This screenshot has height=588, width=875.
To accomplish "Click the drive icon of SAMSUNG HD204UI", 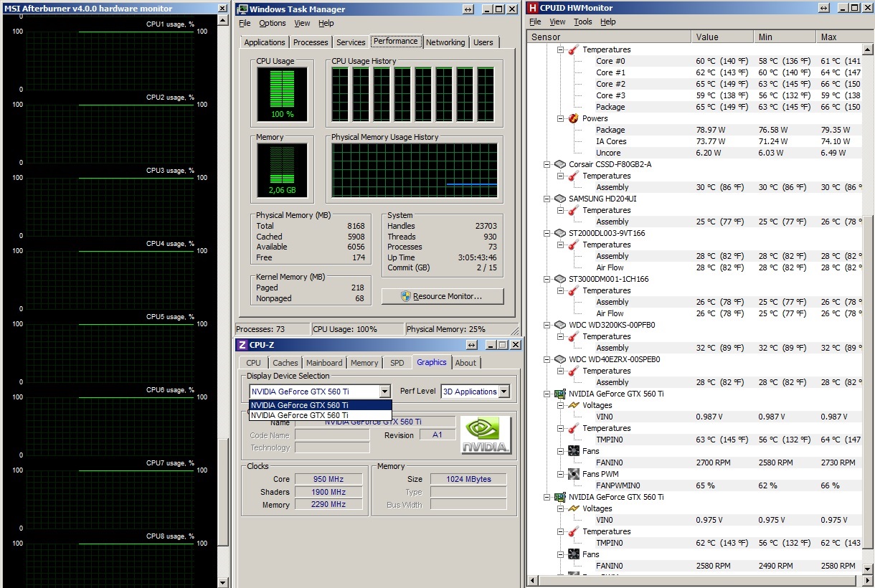I will point(561,199).
